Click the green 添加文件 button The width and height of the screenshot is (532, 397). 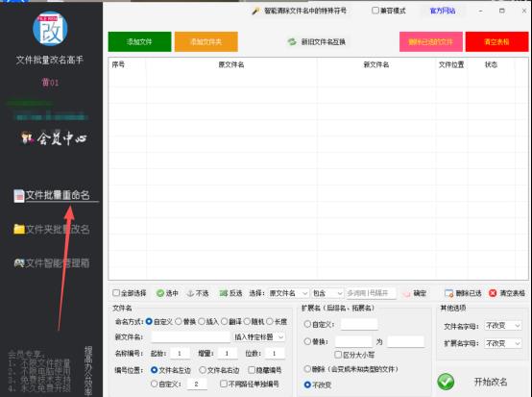(140, 41)
